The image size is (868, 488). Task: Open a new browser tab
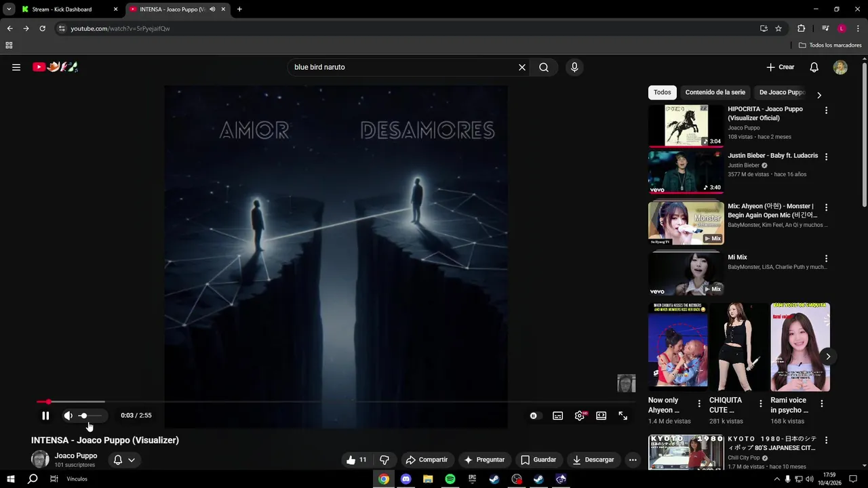tap(239, 9)
